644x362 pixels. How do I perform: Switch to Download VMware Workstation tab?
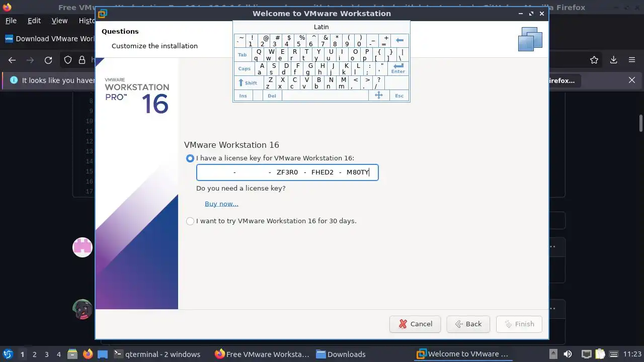(x=49, y=39)
